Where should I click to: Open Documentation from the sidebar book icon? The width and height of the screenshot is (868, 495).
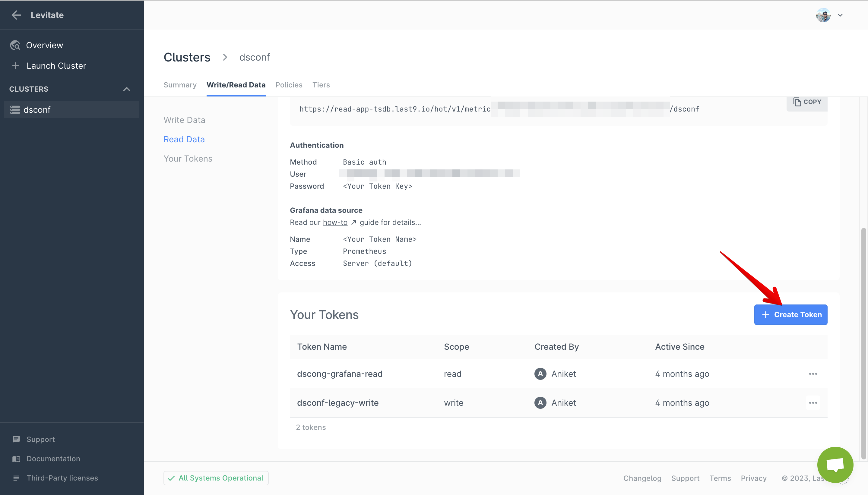click(x=16, y=459)
